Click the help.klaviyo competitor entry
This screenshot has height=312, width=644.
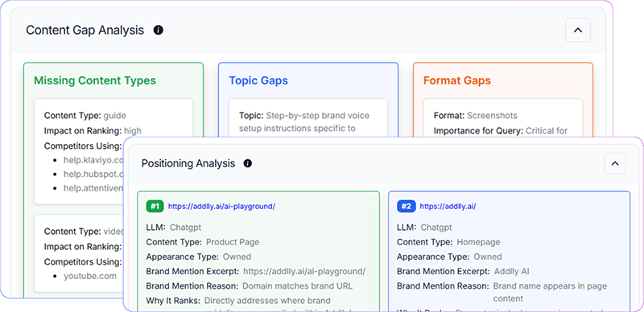tap(93, 160)
